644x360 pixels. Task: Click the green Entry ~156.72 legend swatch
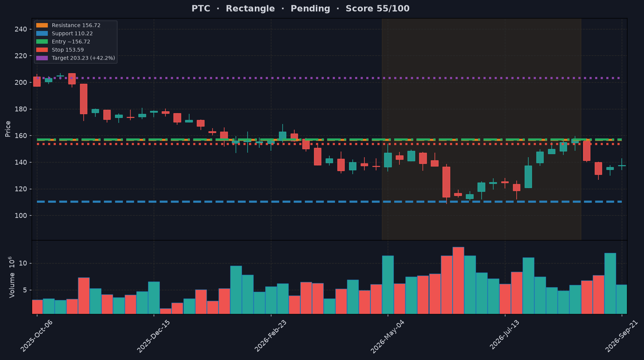click(42, 42)
